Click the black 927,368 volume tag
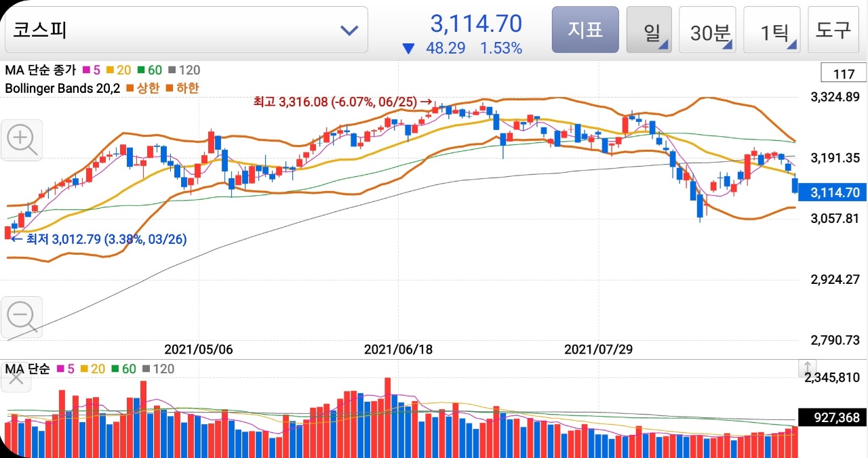 (833, 418)
